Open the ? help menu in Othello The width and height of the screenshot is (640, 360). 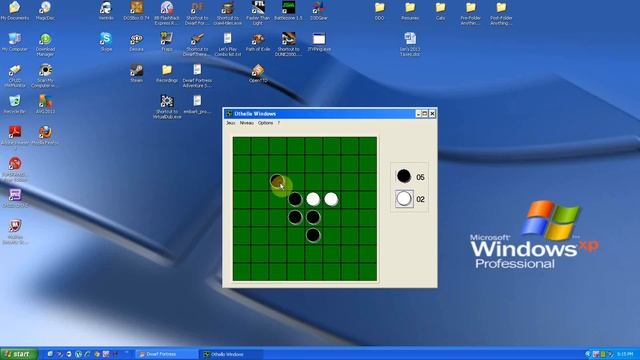point(279,123)
